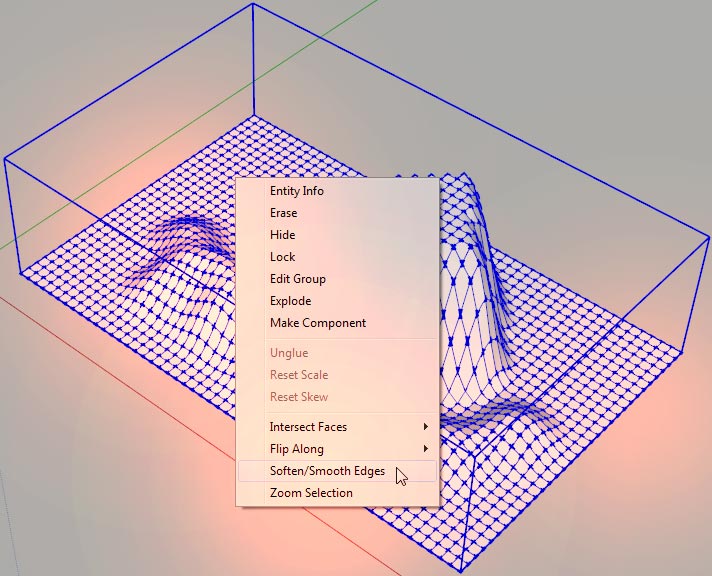This screenshot has height=576, width=712.
Task: Open the Intersect Faces submenu
Action: [x=337, y=427]
